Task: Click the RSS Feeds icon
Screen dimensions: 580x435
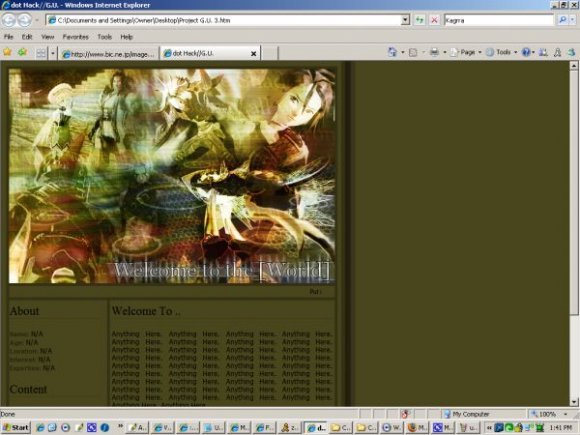Action: [x=413, y=52]
